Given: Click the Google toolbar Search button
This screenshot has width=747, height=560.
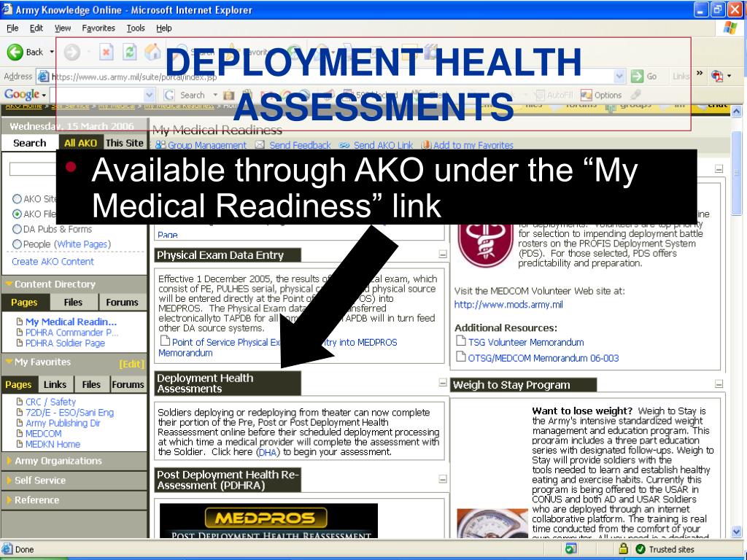Looking at the screenshot, I should pos(185,95).
